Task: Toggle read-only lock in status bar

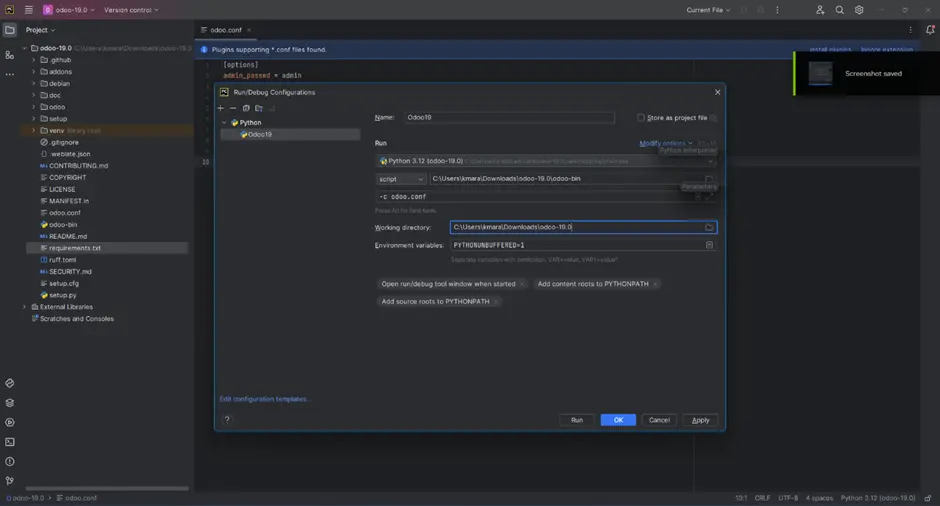Action: click(928, 498)
